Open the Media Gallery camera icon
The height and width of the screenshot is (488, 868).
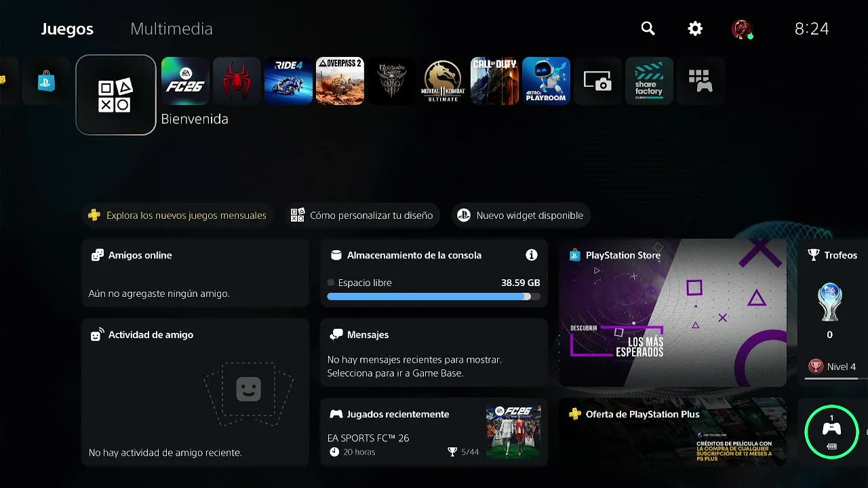[597, 81]
